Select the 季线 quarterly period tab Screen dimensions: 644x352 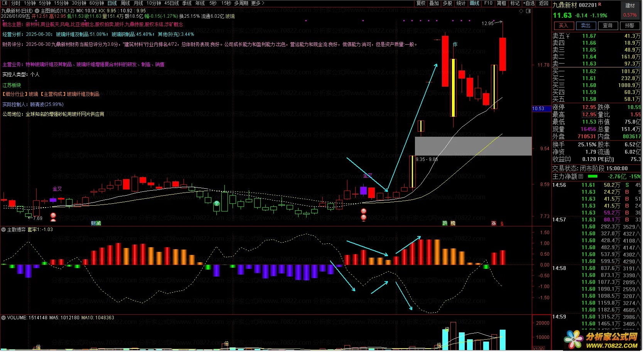(x=187, y=3)
